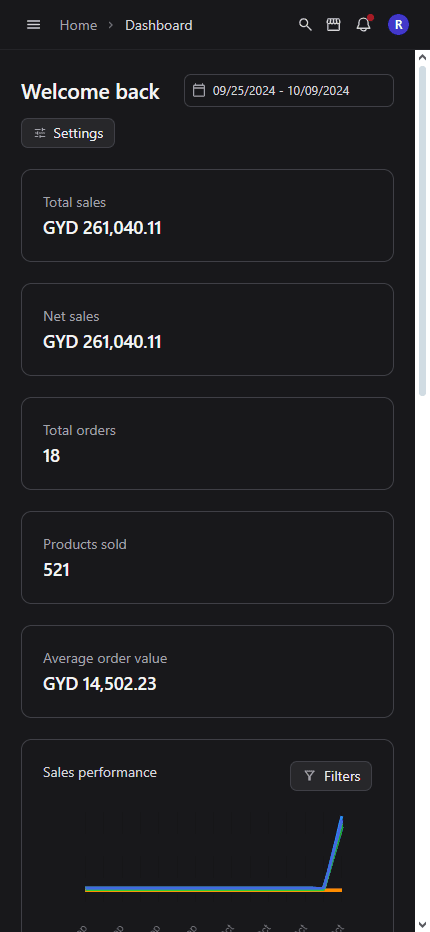
Task: Open the storefront icon in header
Action: [334, 25]
